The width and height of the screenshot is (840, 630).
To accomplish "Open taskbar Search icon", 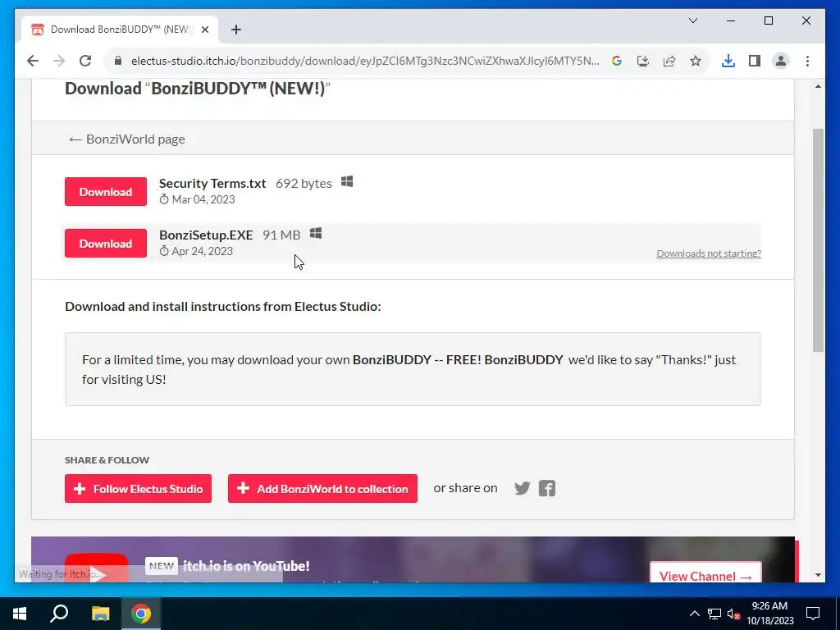I will tap(59, 614).
